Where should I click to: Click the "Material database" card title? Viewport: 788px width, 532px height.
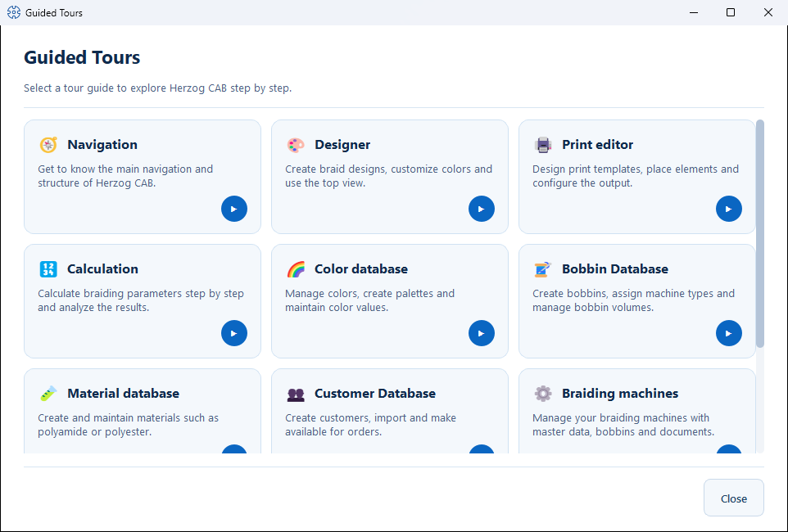pyautogui.click(x=123, y=394)
